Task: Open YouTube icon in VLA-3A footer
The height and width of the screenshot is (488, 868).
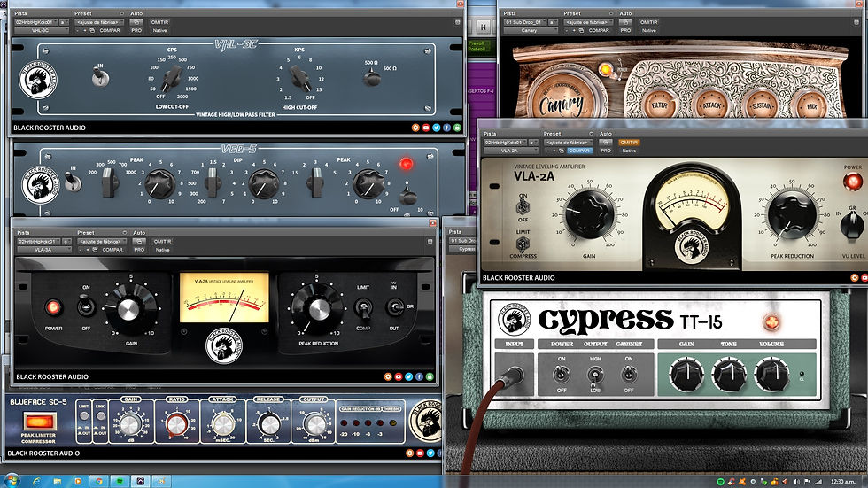Action: point(398,376)
